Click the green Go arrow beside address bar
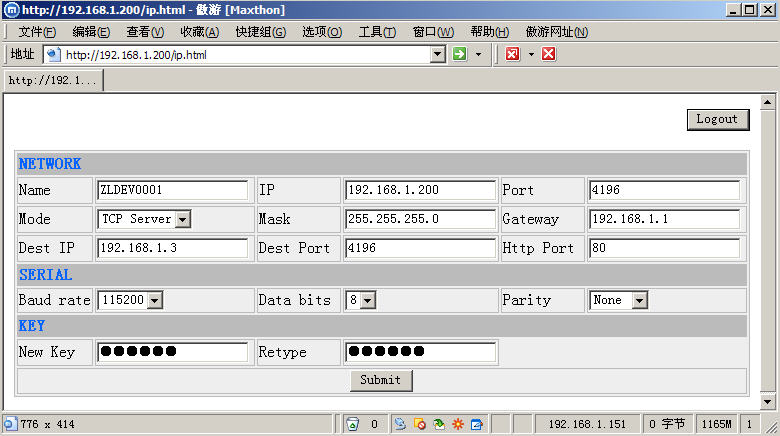This screenshot has width=780, height=436. 460,54
